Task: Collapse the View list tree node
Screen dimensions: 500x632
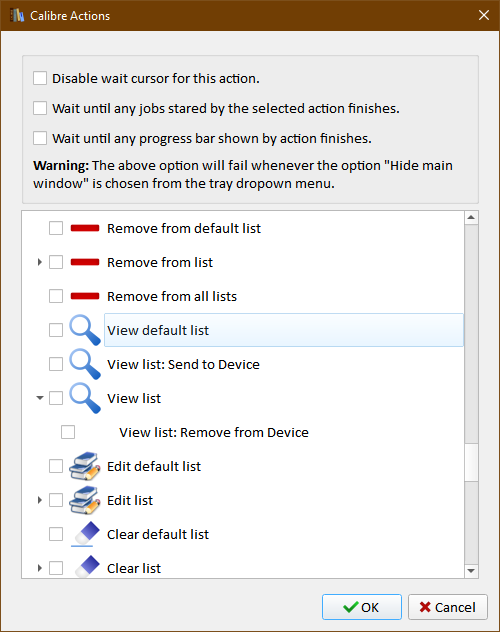Action: coord(39,398)
